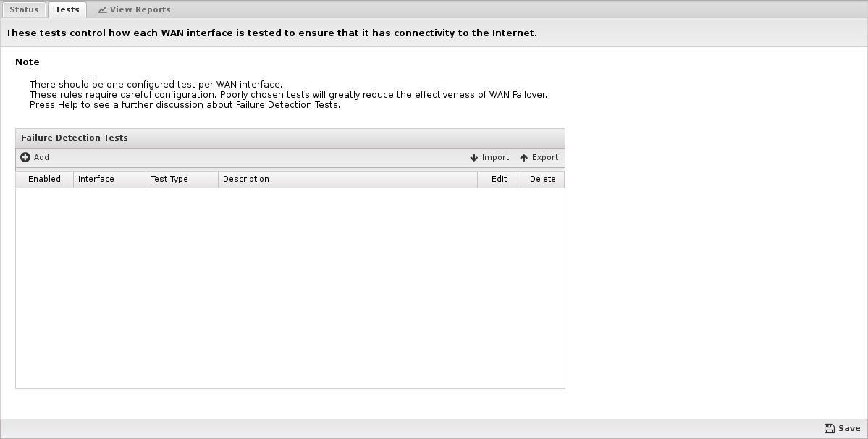Click inside the empty tests grid area
The height and width of the screenshot is (439, 868).
(x=290, y=288)
